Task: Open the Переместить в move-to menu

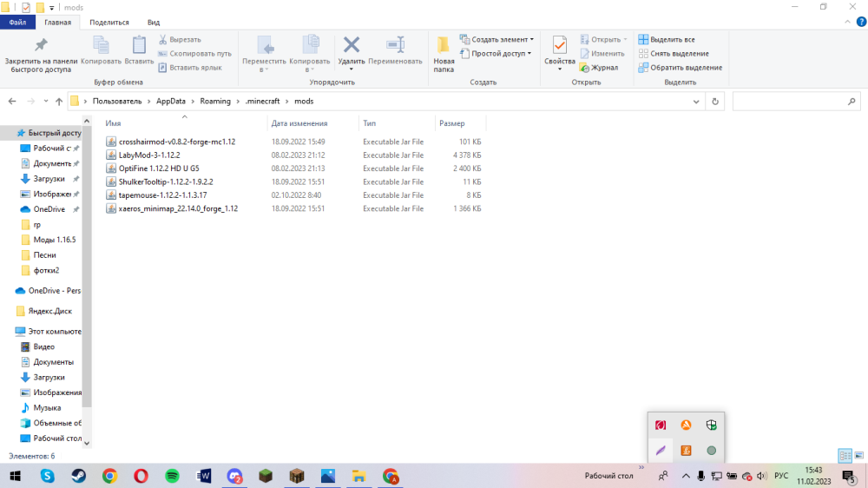Action: pyautogui.click(x=264, y=55)
